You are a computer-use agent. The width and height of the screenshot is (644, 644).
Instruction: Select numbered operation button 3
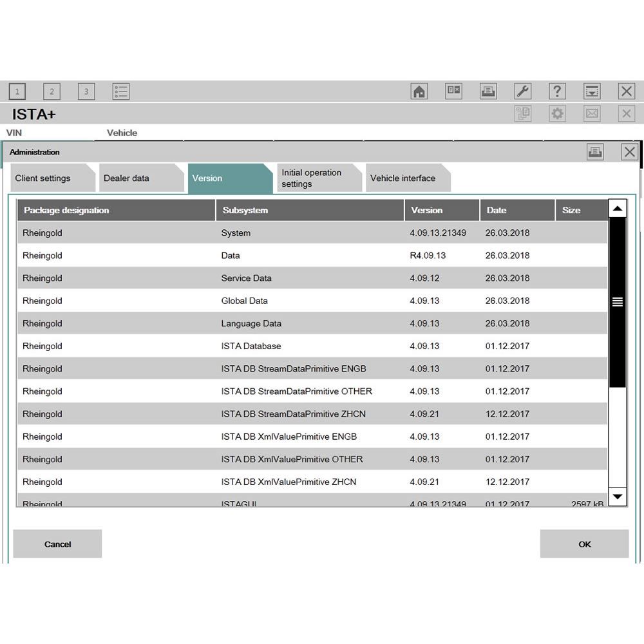click(x=86, y=91)
